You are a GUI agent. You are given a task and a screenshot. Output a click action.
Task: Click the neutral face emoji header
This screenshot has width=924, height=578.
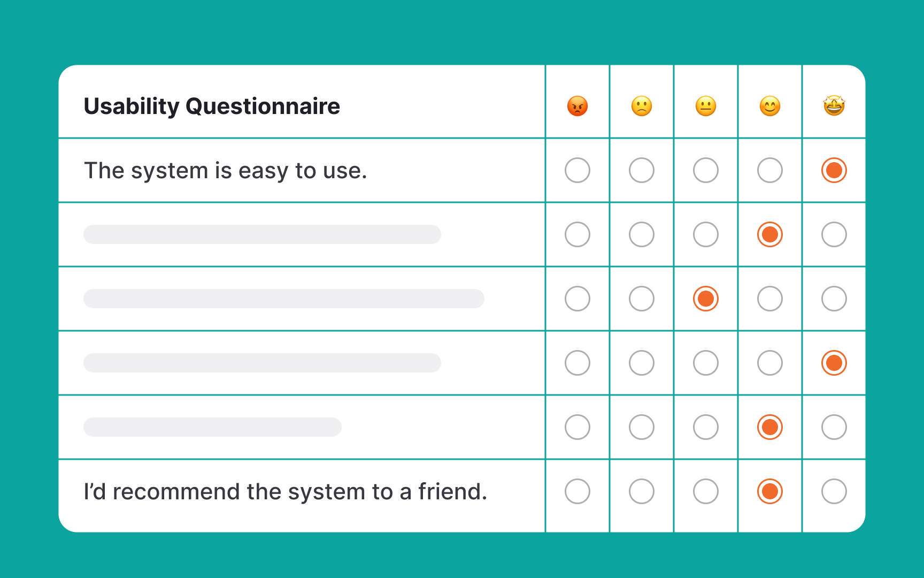pyautogui.click(x=705, y=105)
